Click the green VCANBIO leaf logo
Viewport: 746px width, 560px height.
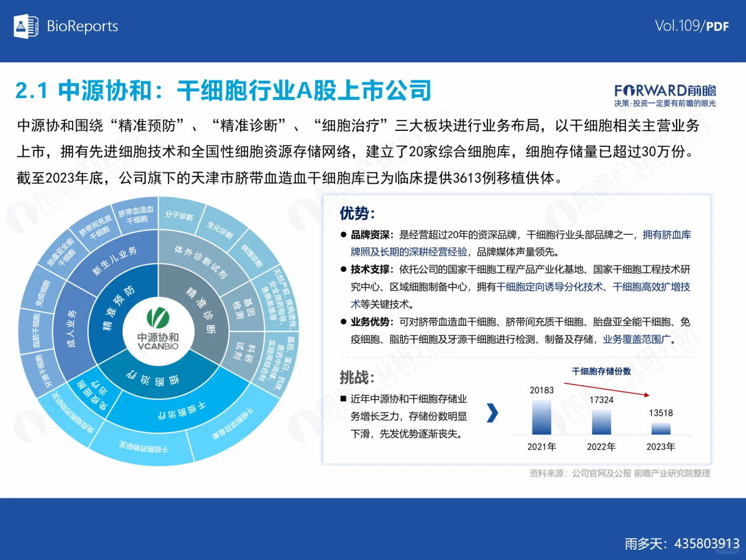158,317
